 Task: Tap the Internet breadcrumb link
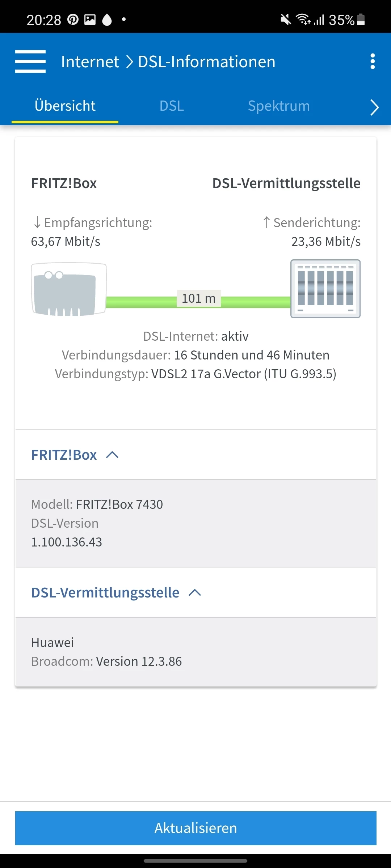90,61
